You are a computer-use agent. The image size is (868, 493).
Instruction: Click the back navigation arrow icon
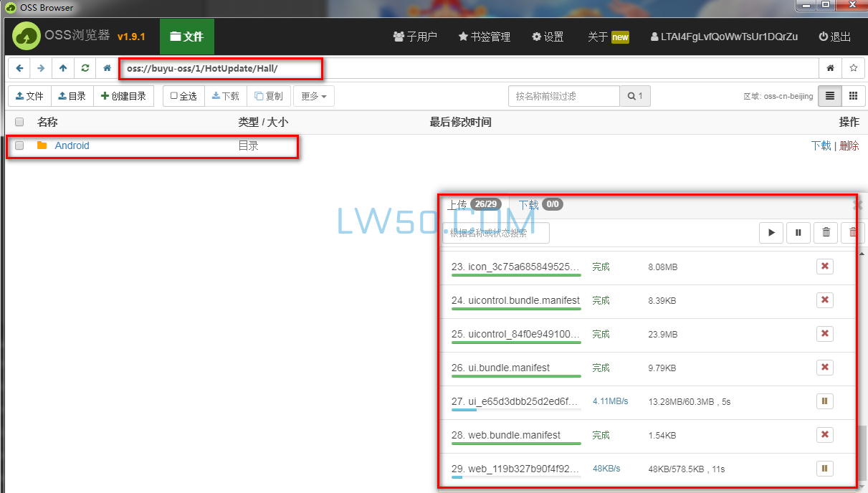point(19,69)
